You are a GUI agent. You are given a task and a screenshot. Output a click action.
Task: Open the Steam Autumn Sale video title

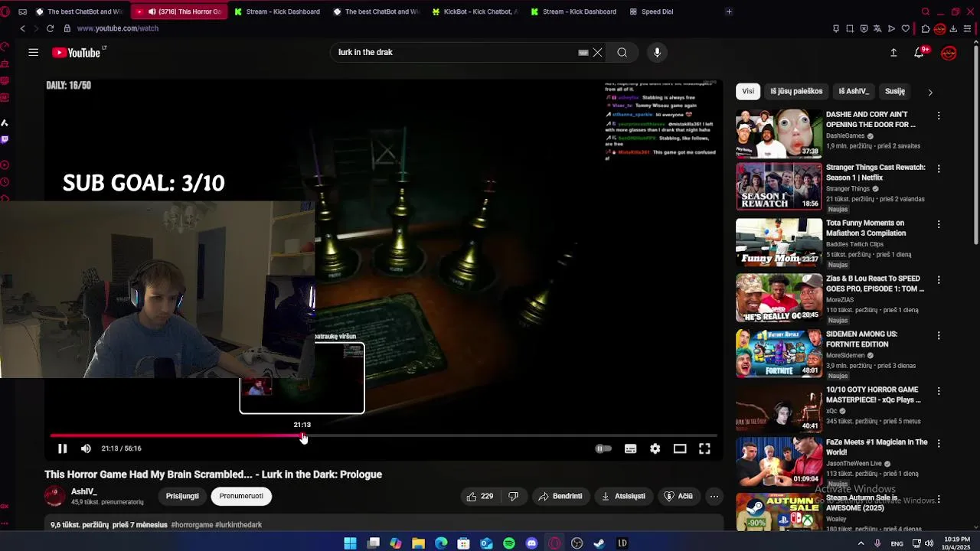[862, 503]
